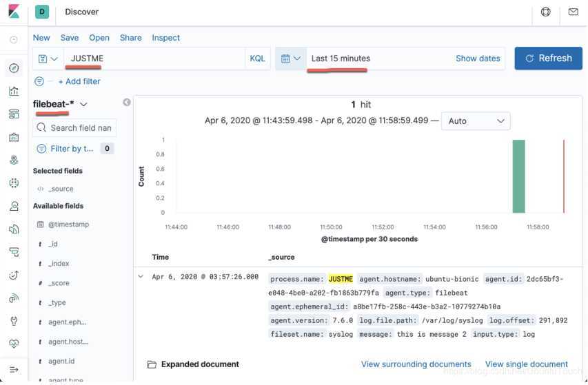Click New in top menu
588x385 pixels.
(x=41, y=38)
